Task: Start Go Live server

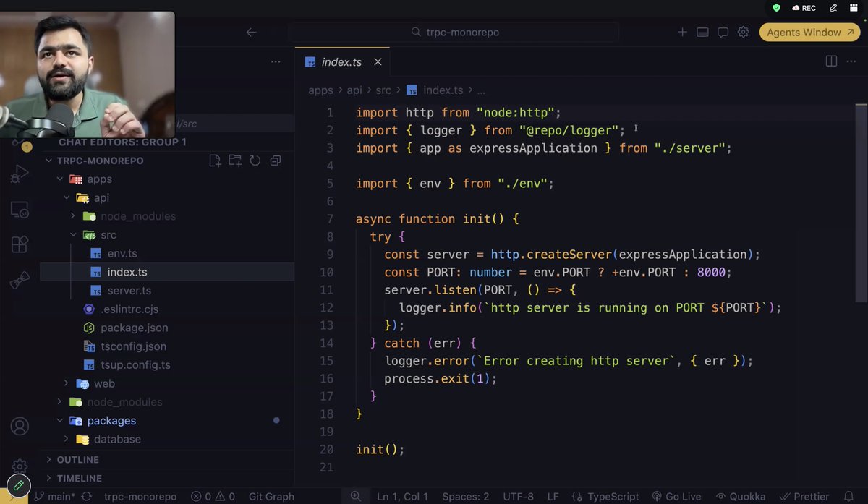Action: pos(676,497)
